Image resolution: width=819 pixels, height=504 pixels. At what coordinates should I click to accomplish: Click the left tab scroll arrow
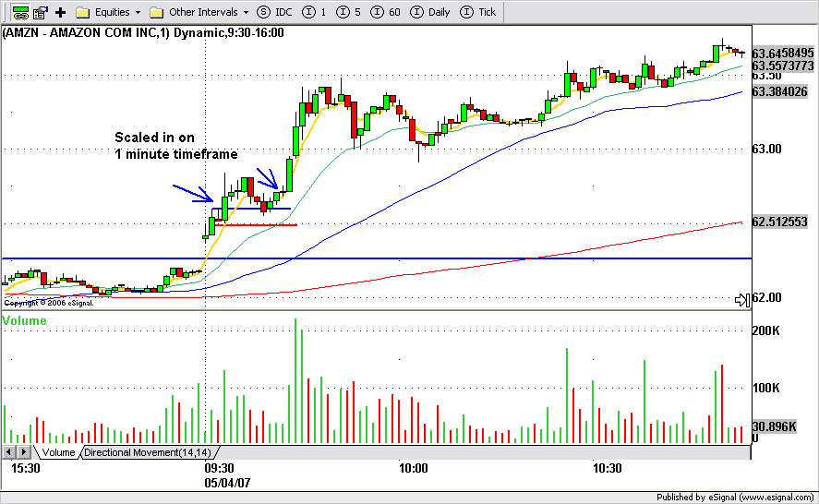coord(9,451)
